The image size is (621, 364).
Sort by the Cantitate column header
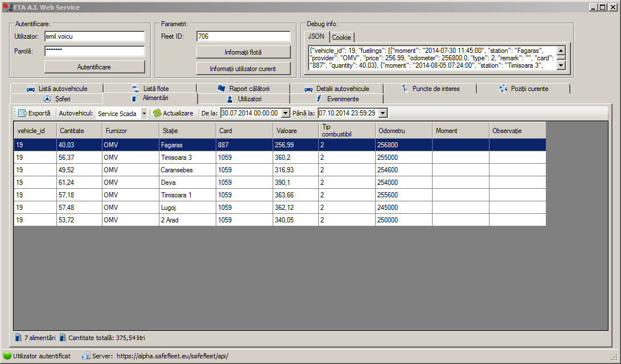point(79,131)
